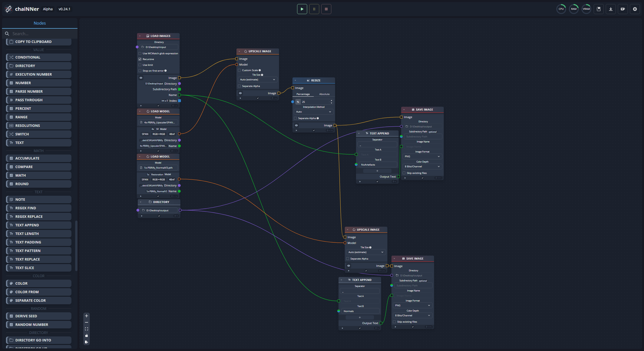Add a Pass Through node
644x351 pixels.
(x=39, y=100)
